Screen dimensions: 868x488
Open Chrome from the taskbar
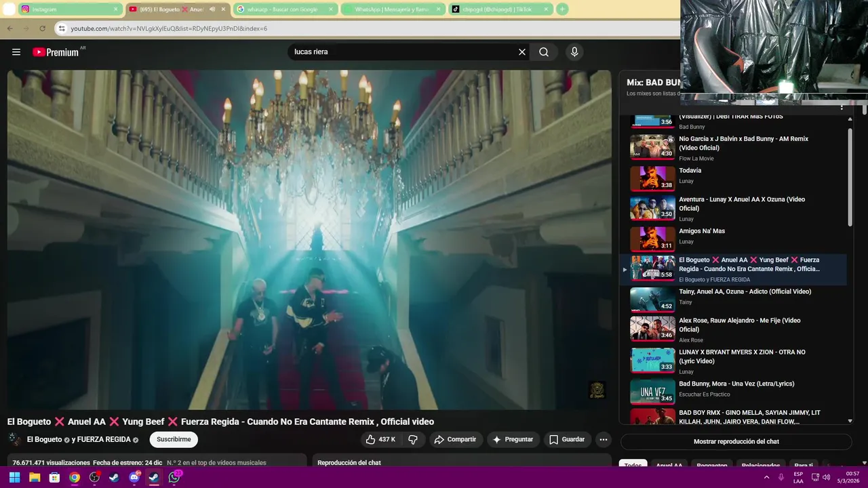click(x=75, y=477)
